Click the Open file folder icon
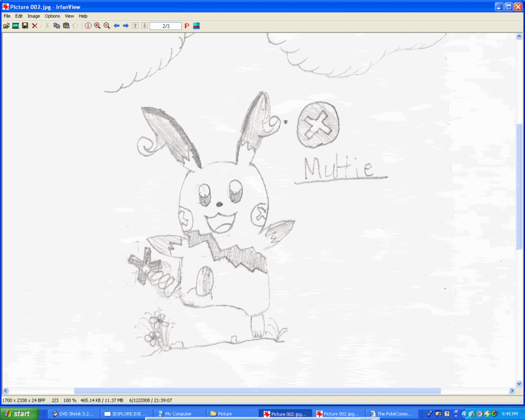Screen dimensions: 525x420 [6, 26]
